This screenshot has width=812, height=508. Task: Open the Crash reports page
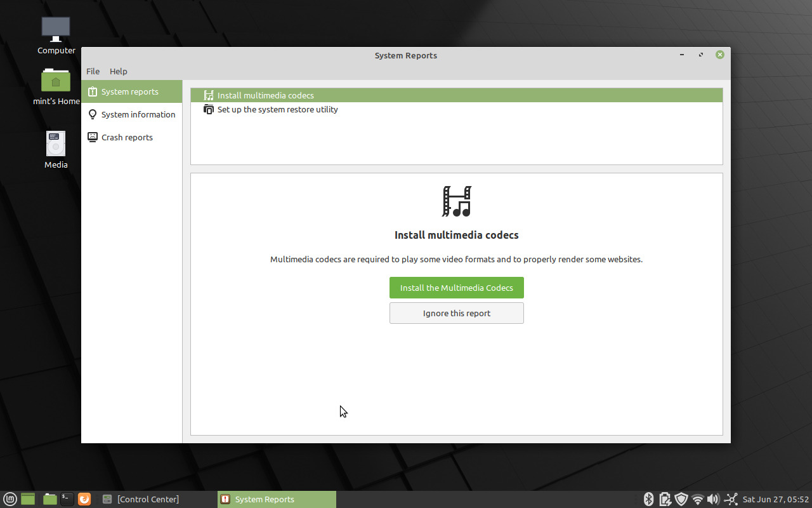[131, 137]
